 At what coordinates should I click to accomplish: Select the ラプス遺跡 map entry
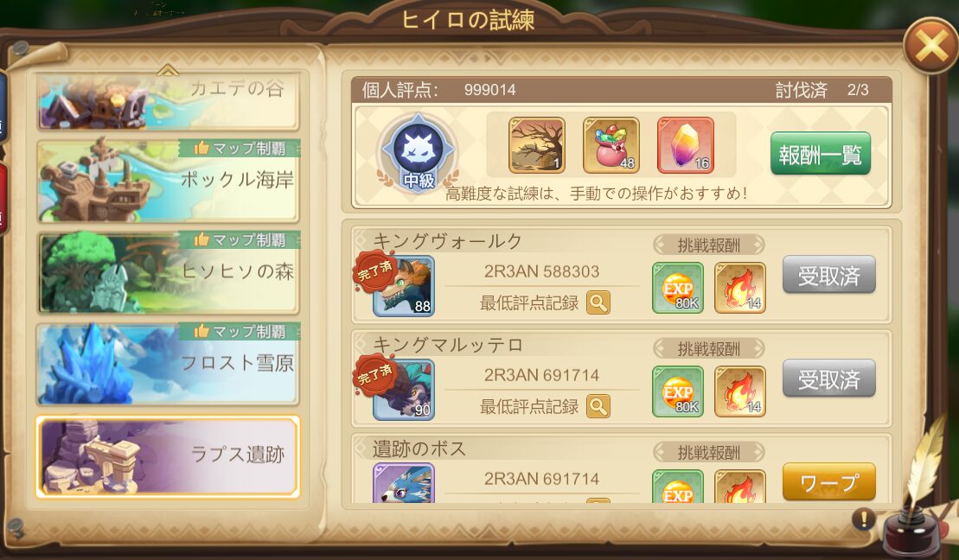pyautogui.click(x=168, y=456)
